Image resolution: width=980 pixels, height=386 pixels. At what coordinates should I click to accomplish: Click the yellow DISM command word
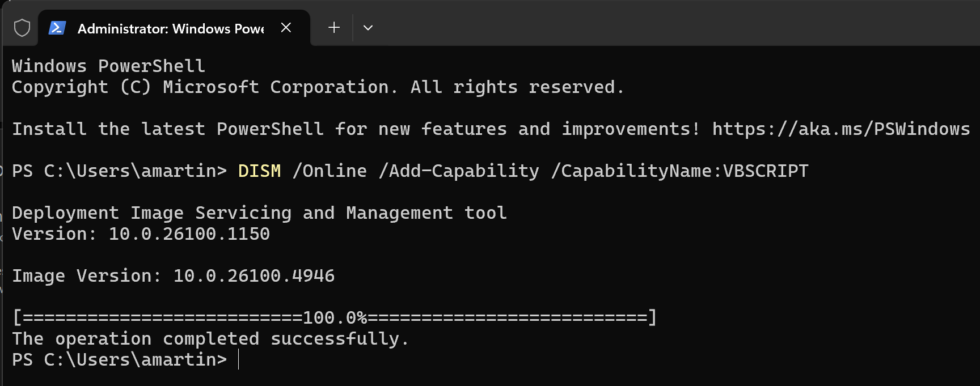pyautogui.click(x=259, y=171)
